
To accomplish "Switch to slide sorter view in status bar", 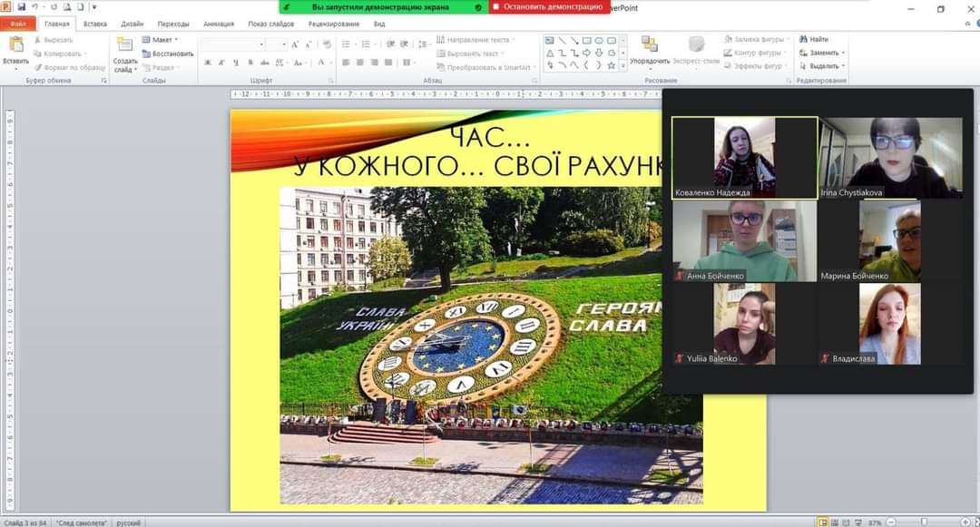I will click(833, 522).
